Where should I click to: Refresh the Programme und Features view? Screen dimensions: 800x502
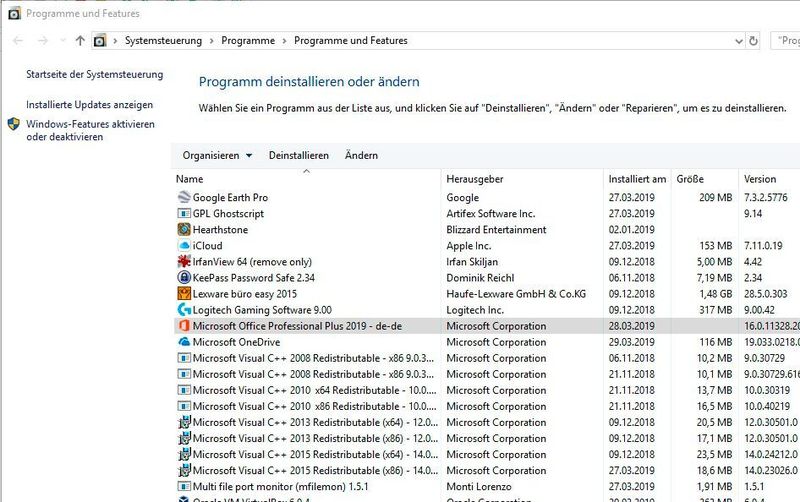coord(753,41)
